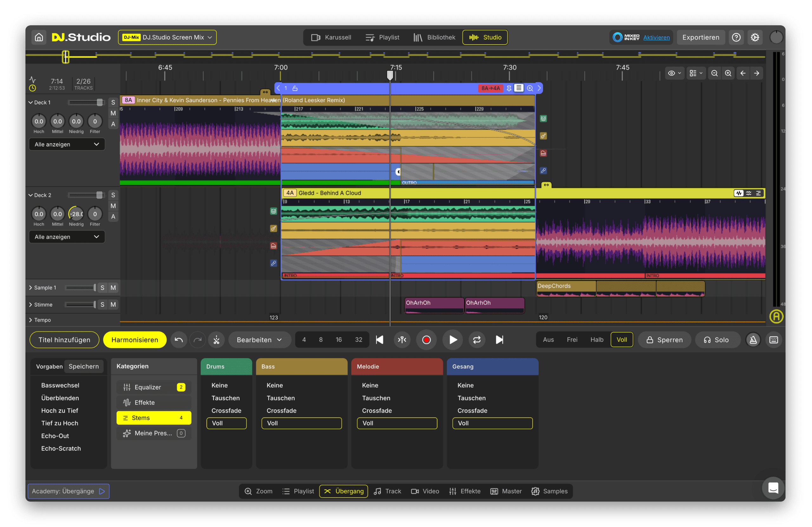812x527 pixels.
Task: Undo the last action
Action: 179,339
